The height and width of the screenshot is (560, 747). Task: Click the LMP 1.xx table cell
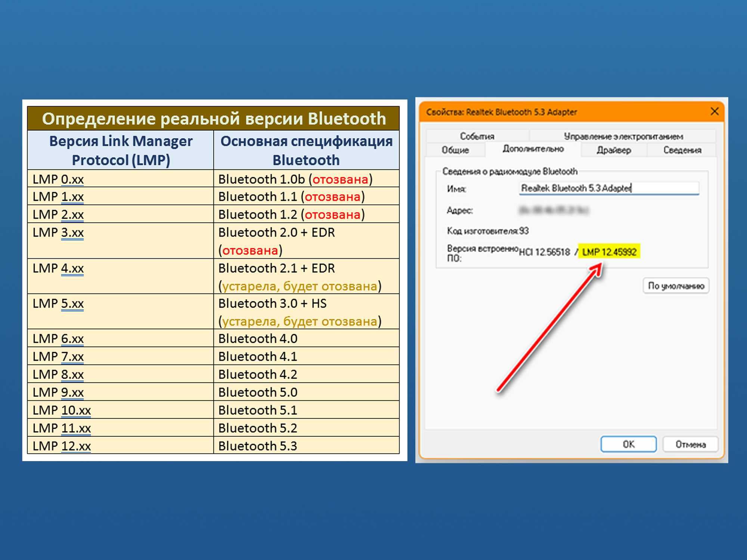coord(120,196)
